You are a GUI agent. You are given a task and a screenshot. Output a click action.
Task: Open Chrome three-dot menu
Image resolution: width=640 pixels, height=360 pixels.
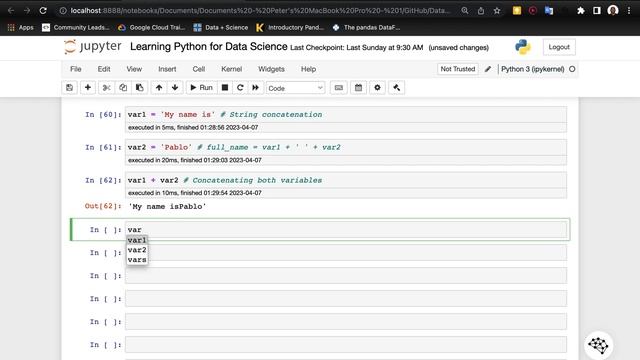[629, 11]
